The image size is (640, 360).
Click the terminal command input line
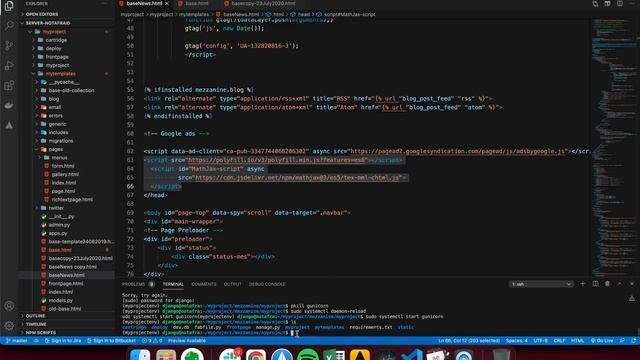(294, 333)
